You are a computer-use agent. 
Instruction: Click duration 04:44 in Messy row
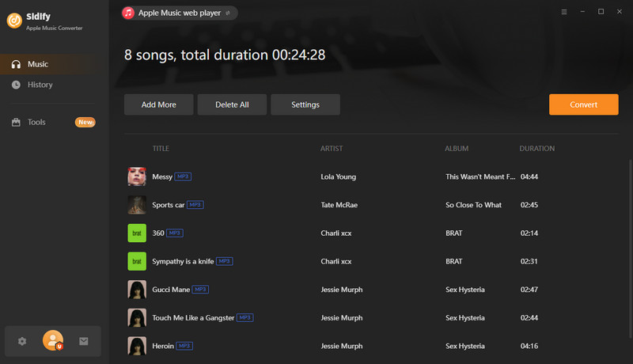(x=529, y=176)
